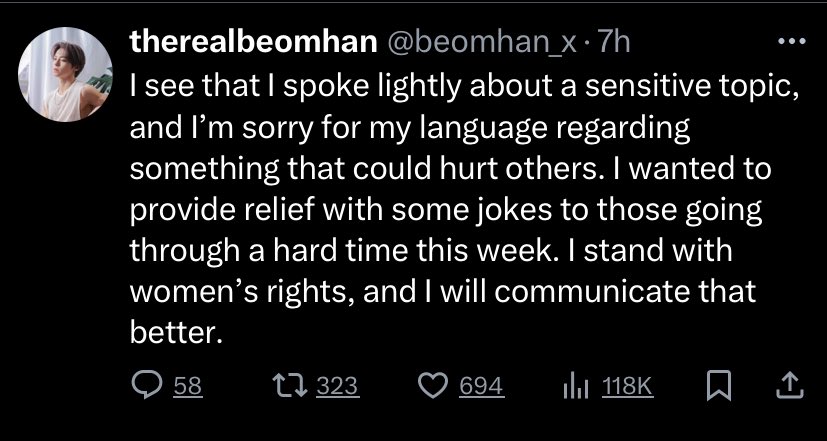Image resolution: width=827 pixels, height=441 pixels.
Task: Click the 58 replies count
Action: pos(187,385)
